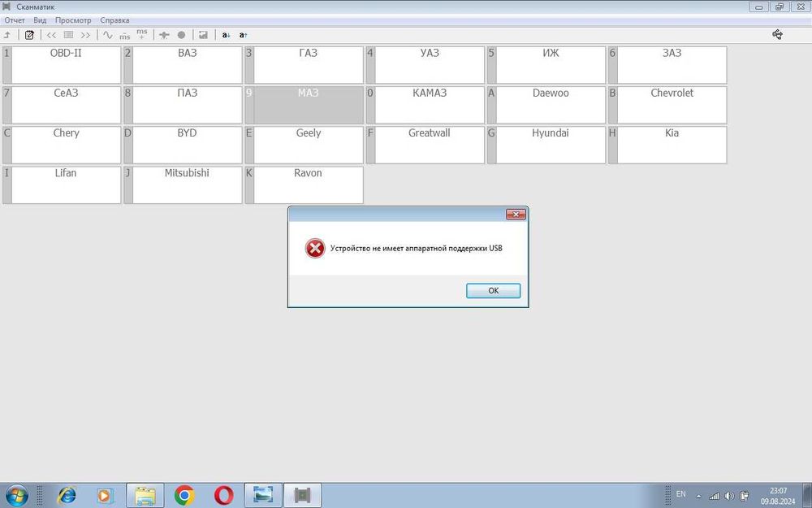The height and width of the screenshot is (508, 812).
Task: Select the КАМАЗ tile
Action: tap(425, 105)
